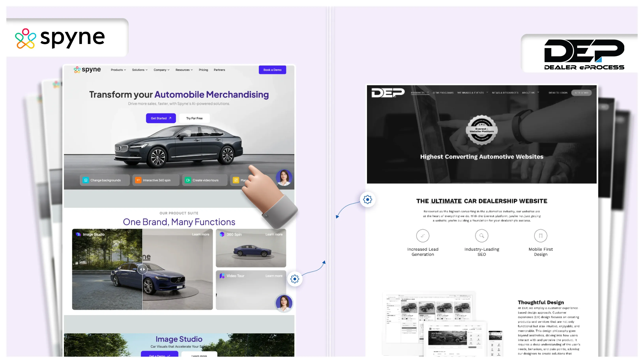Screen dimensions: 644x363
Task: Expand the Solutions dropdown menu
Action: [140, 70]
